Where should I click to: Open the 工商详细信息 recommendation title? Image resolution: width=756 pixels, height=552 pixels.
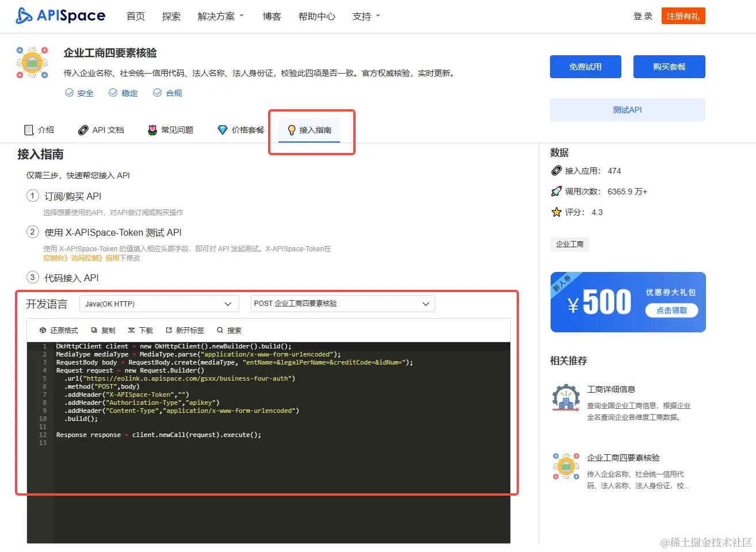coord(611,389)
